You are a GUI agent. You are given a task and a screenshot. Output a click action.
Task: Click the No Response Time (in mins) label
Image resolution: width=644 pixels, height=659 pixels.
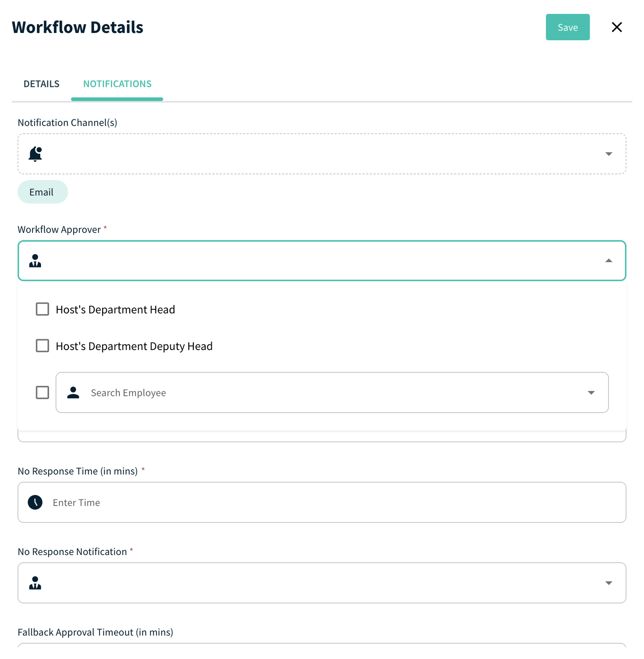pyautogui.click(x=78, y=471)
